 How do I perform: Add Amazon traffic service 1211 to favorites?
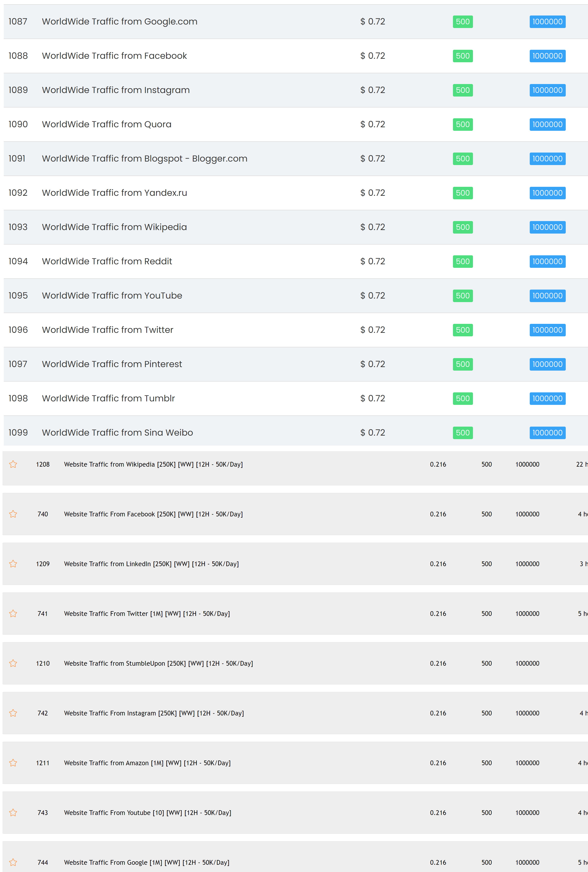point(13,763)
